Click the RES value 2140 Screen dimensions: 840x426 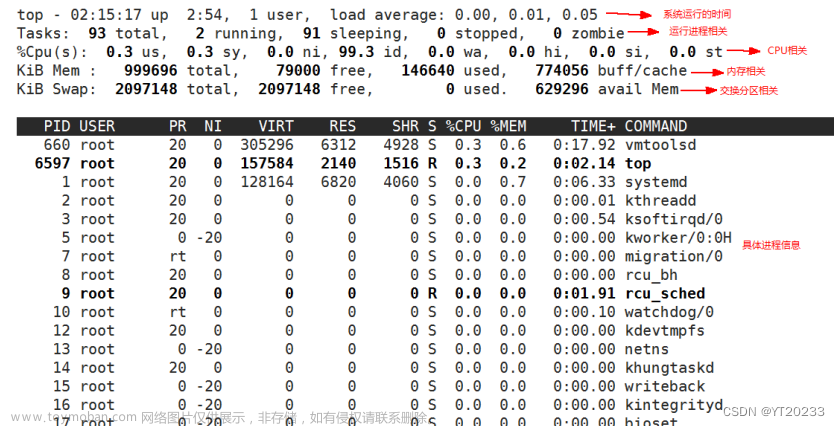tap(339, 163)
